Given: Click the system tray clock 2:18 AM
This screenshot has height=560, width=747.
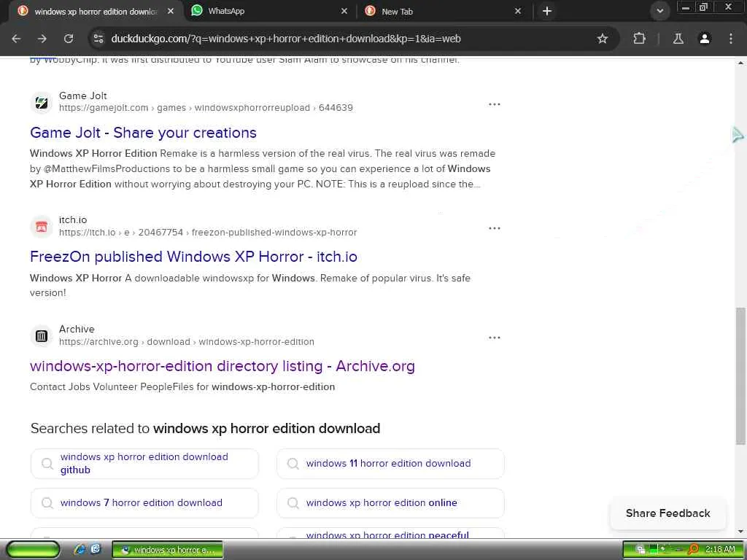Looking at the screenshot, I should point(720,550).
